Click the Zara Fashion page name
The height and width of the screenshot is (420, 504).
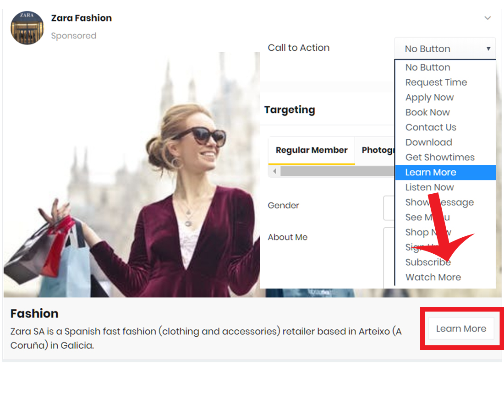pyautogui.click(x=81, y=18)
